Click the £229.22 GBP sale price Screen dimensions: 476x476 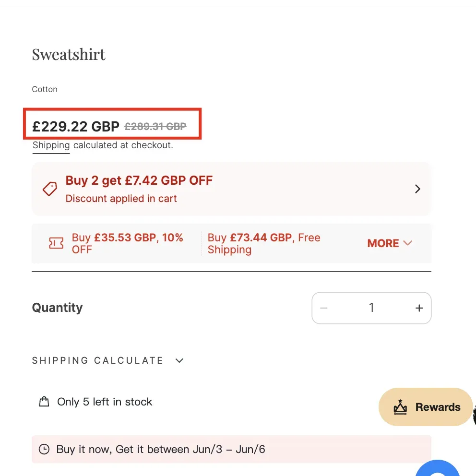[x=75, y=127]
